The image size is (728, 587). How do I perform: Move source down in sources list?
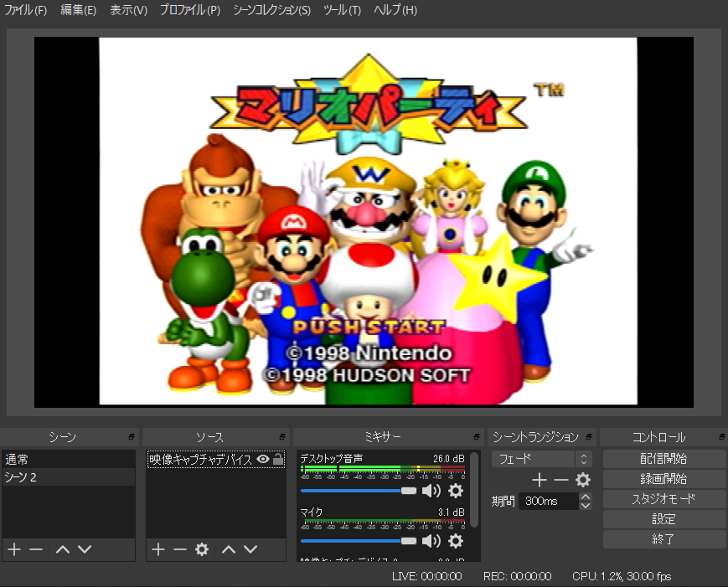click(250, 549)
